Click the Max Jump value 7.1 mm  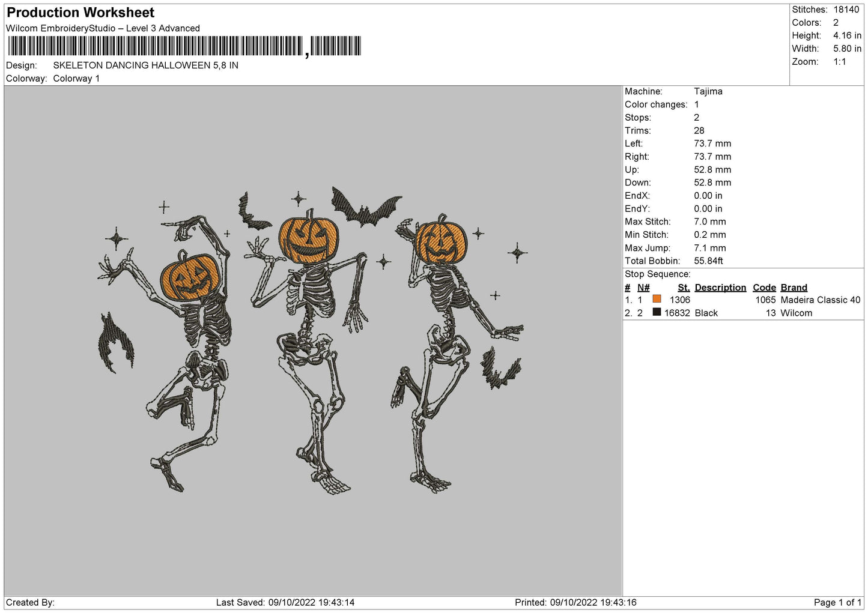point(709,248)
